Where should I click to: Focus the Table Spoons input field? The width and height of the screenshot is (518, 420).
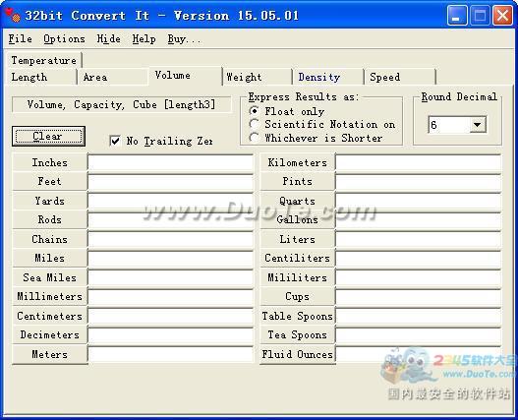point(419,316)
